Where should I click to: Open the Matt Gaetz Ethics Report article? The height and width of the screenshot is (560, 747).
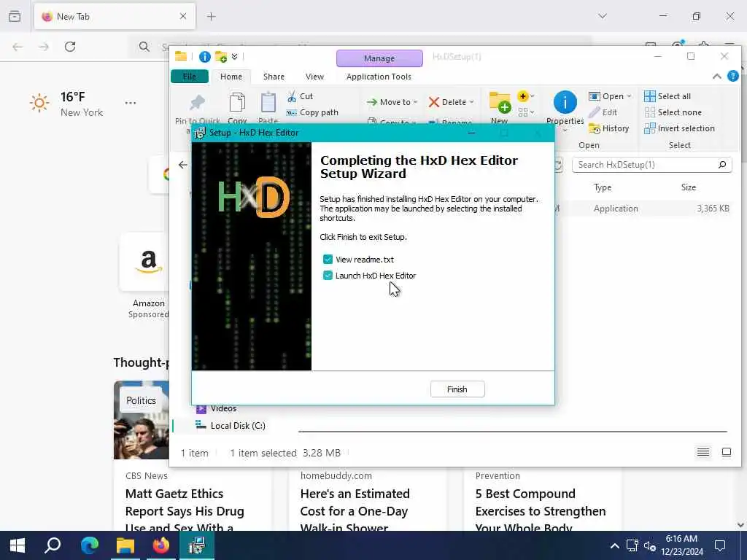185,511
